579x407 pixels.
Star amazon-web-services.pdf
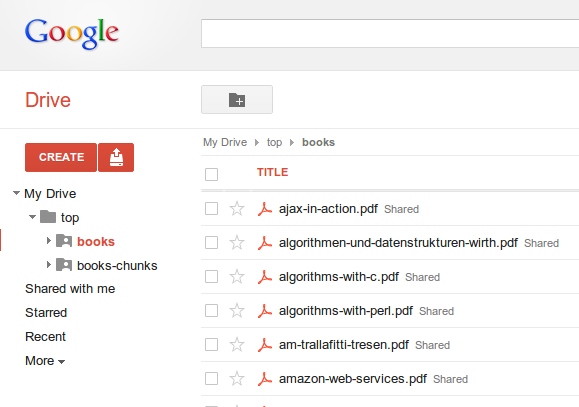coord(237,379)
